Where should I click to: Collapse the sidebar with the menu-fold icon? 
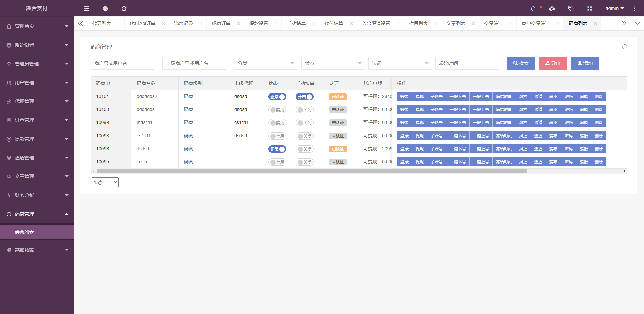87,9
